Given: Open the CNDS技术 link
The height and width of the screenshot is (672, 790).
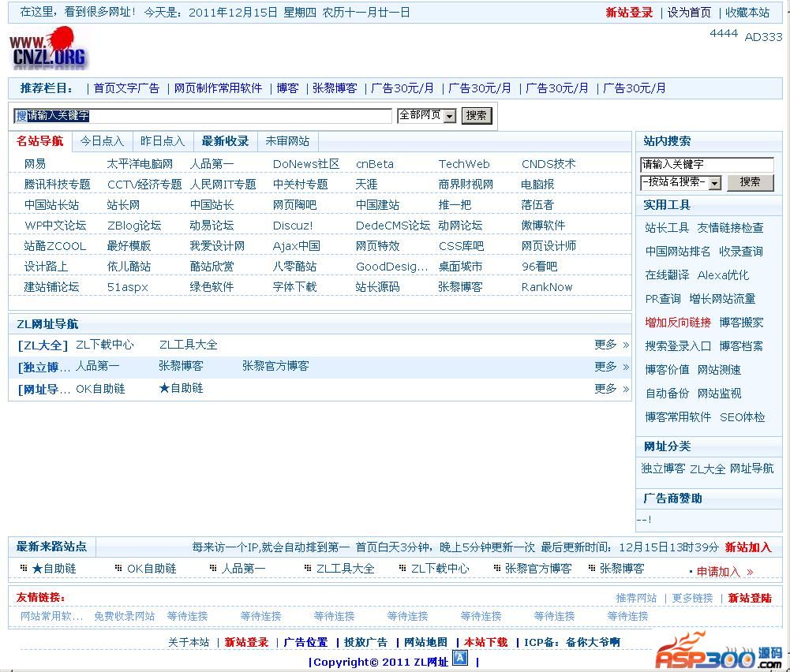Looking at the screenshot, I should pos(549,164).
